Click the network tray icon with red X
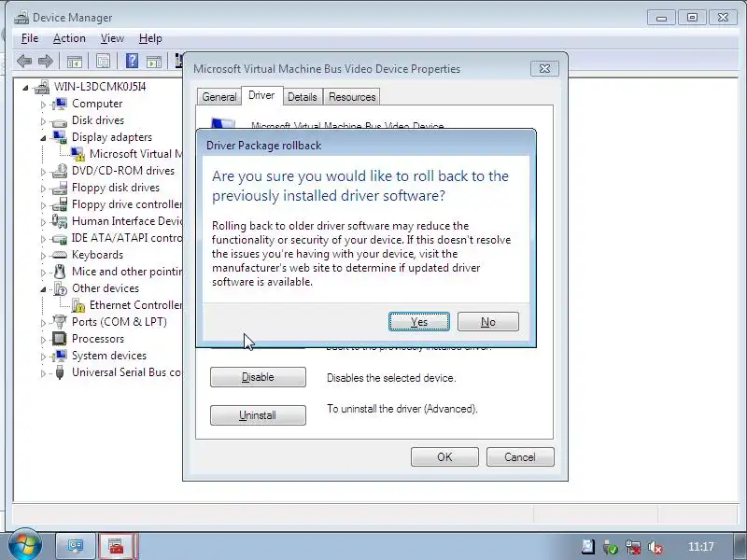Image resolution: width=747 pixels, height=560 pixels. click(x=633, y=547)
